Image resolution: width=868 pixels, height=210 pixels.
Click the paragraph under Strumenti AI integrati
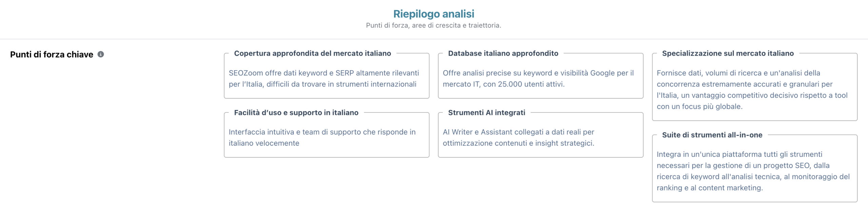[518, 138]
